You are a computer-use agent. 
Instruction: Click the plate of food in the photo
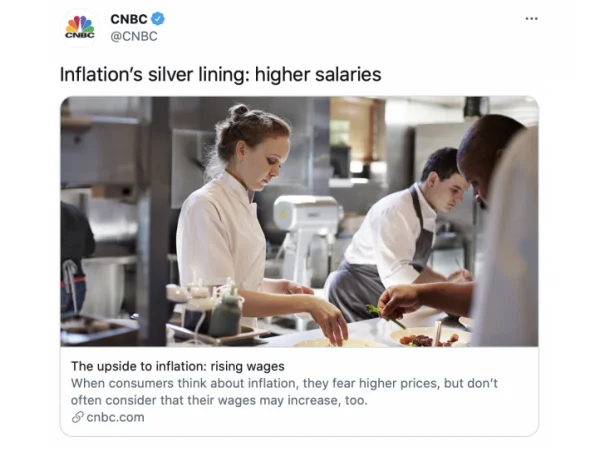(429, 337)
